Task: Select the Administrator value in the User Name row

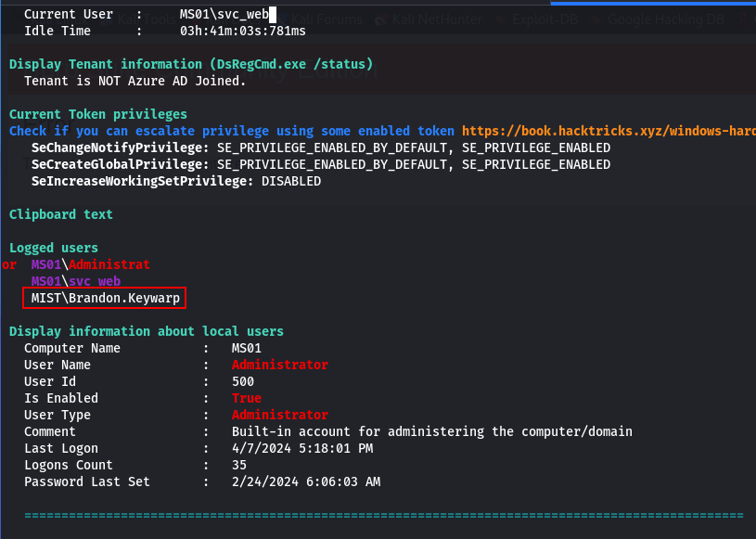Action: pyautogui.click(x=279, y=365)
